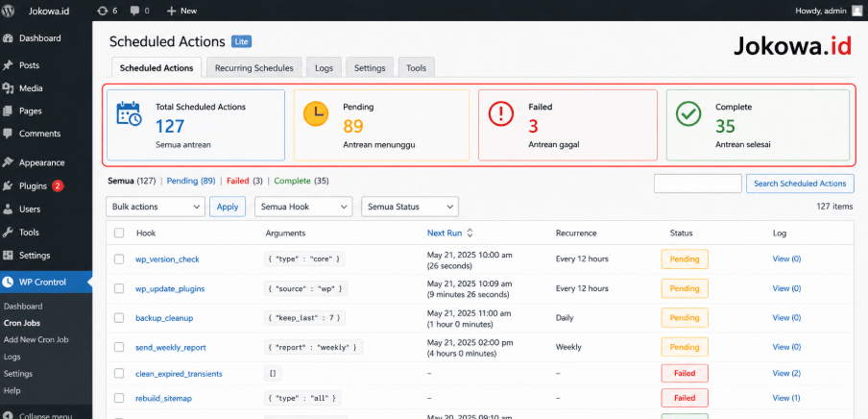Open View (1) log for rebuild_sitemap

point(786,398)
